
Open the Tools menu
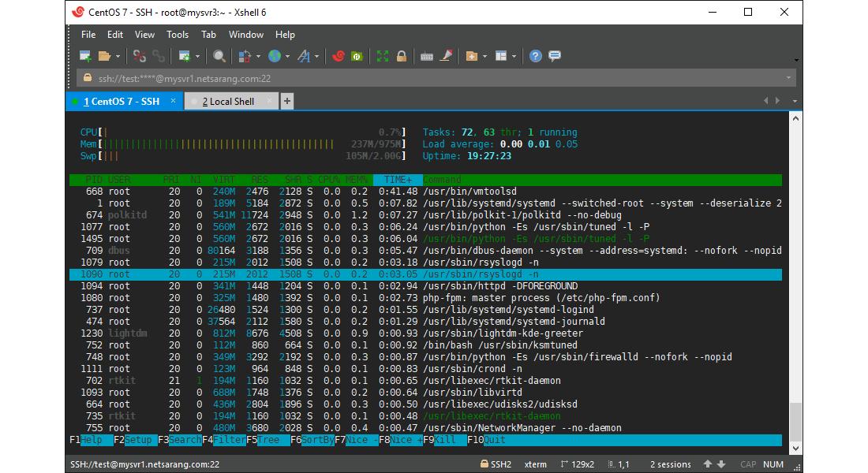click(x=178, y=35)
